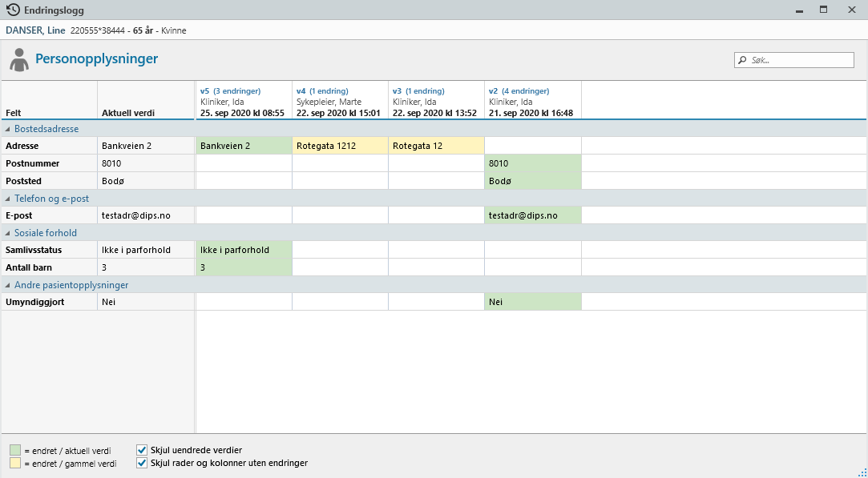868x478 pixels.
Task: Maximize the Endringslogg window
Action: point(823,10)
